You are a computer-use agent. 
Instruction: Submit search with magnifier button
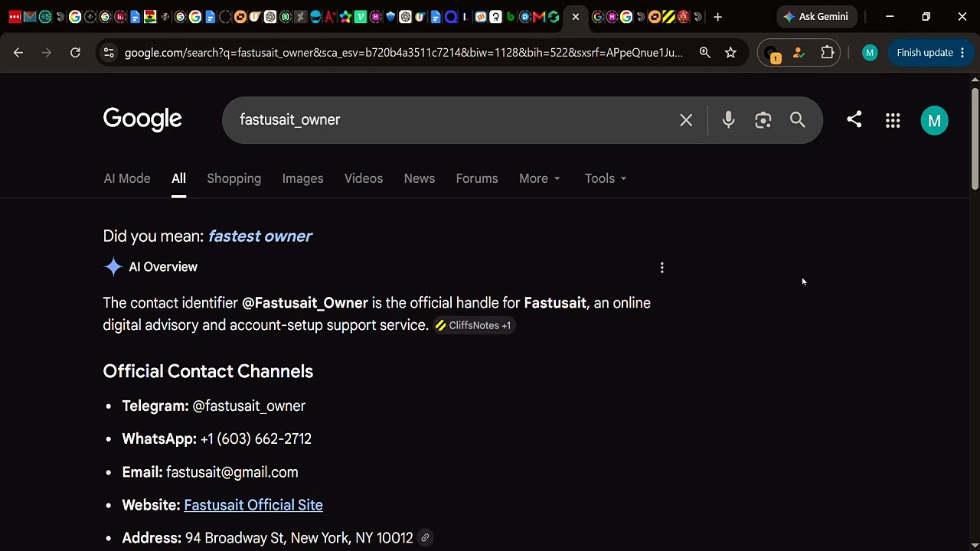797,120
